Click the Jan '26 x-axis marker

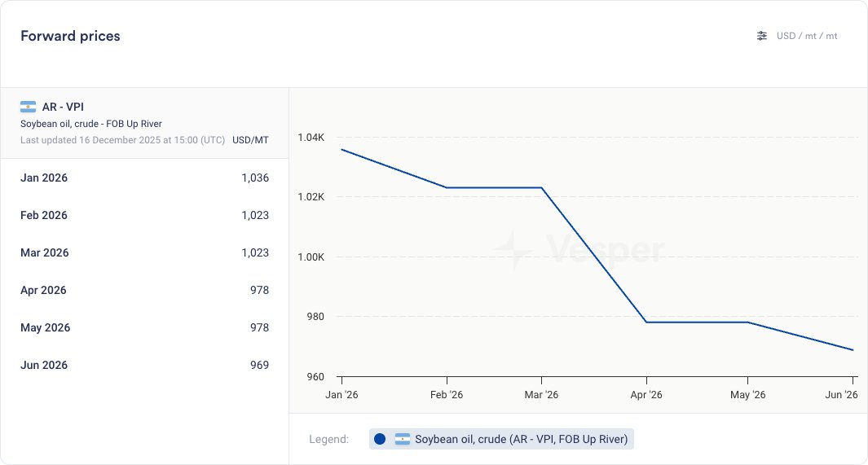pyautogui.click(x=341, y=395)
